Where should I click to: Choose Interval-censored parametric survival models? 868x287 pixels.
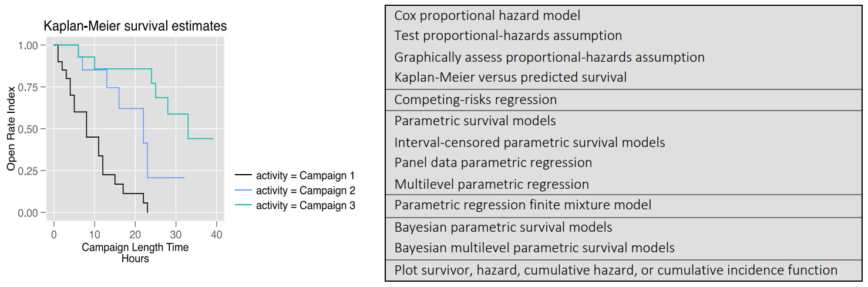pyautogui.click(x=530, y=142)
